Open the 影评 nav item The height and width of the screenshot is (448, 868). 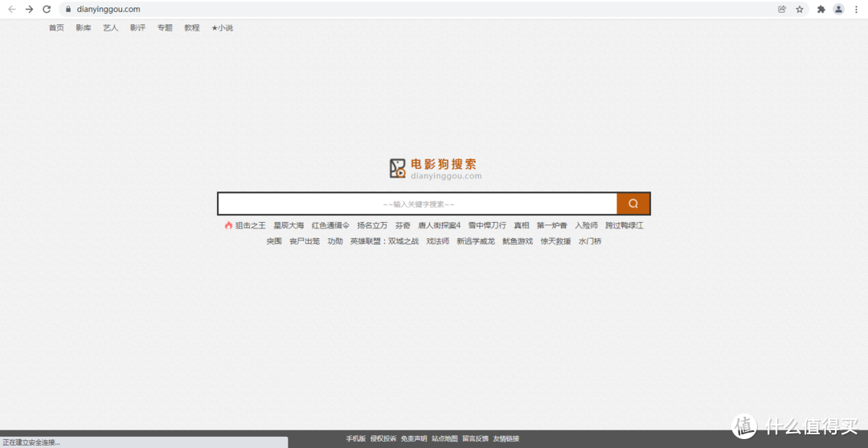[x=138, y=27]
